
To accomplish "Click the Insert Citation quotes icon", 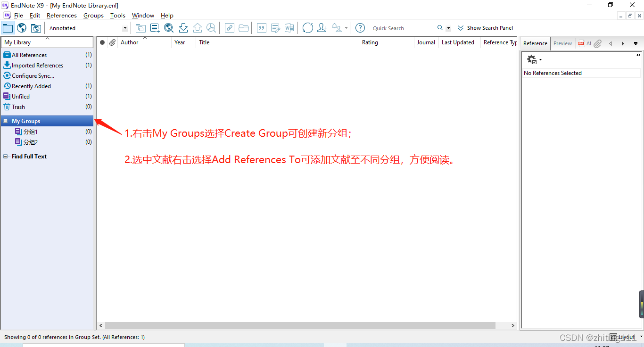I will click(261, 28).
